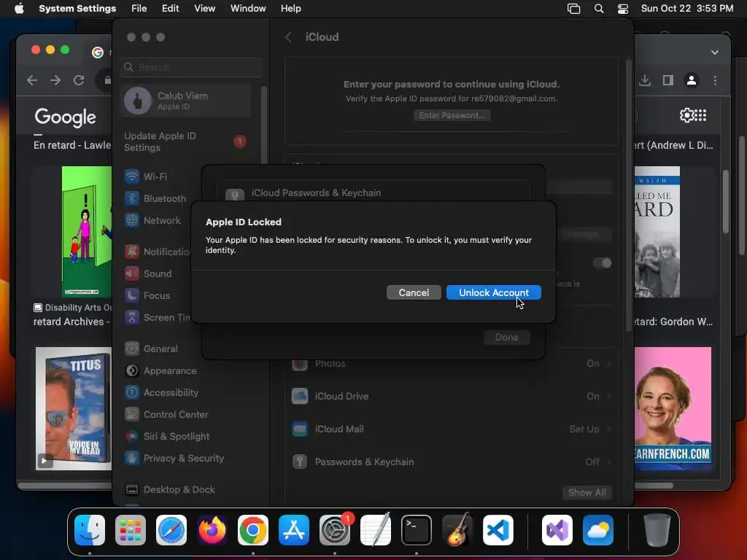Open Chrome three-dot menu
This screenshot has height=560, width=747.
715,80
